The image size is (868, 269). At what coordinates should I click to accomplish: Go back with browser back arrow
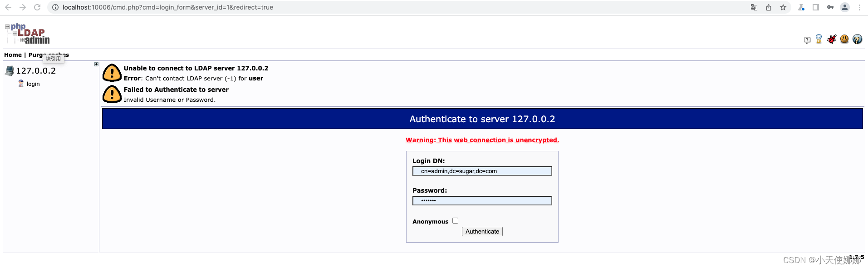pyautogui.click(x=8, y=7)
